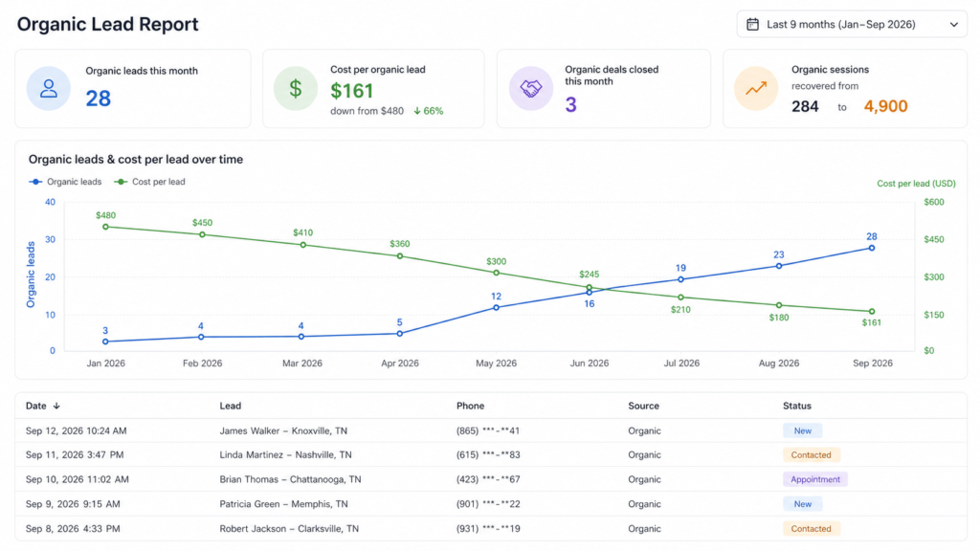
Task: Select the Jan 2026 leads point labeled 3
Action: point(105,342)
